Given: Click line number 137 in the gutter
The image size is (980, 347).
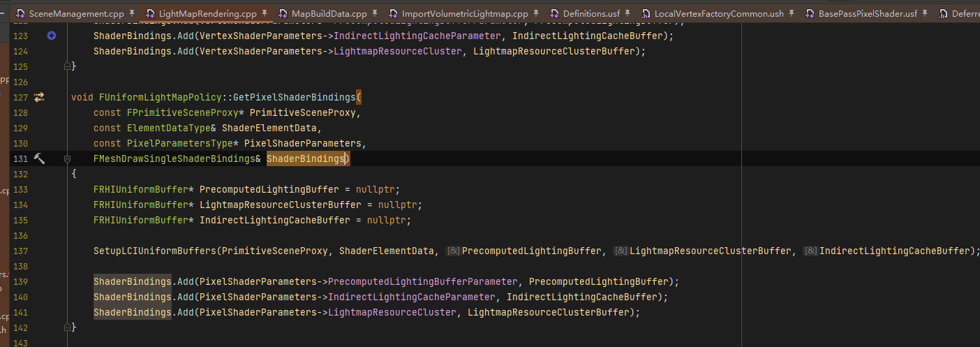Looking at the screenshot, I should (20, 251).
